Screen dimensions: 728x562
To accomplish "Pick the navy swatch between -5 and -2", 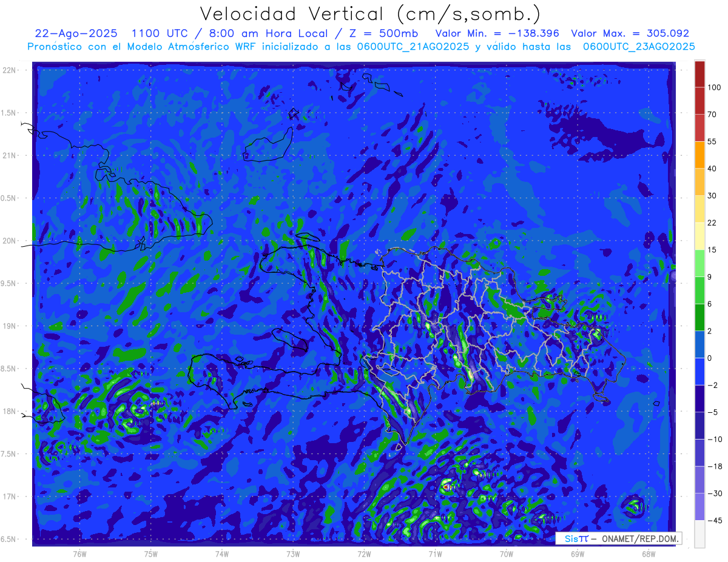I will (x=699, y=398).
